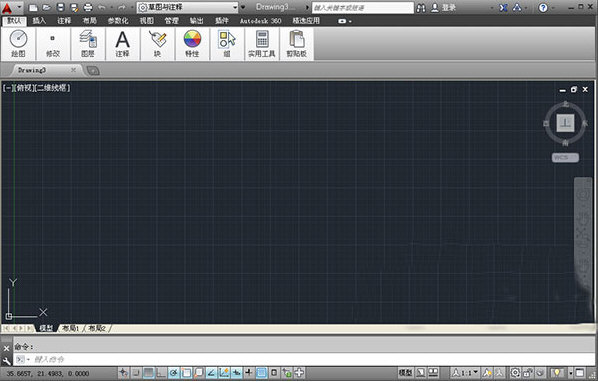598x382 pixels.
Task: Select the 模型 model tab
Action: click(x=46, y=328)
